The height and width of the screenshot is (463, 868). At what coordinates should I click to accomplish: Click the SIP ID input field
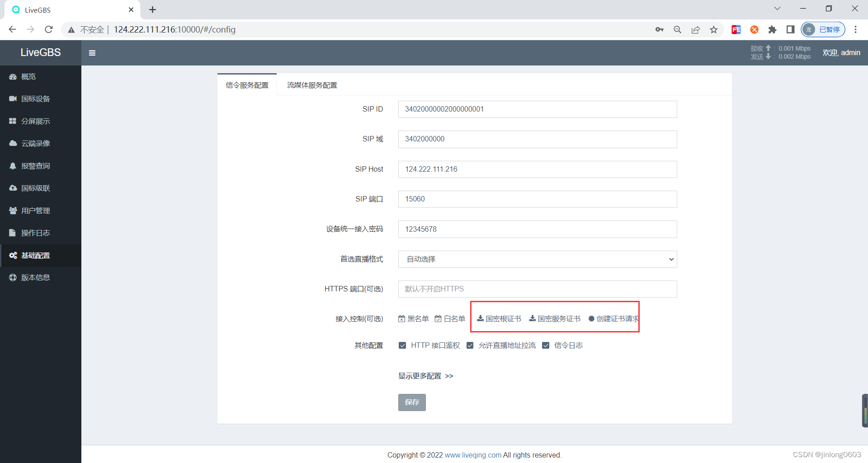point(538,109)
